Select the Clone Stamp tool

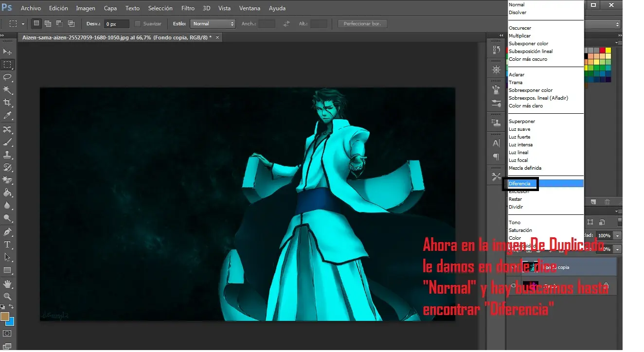(x=7, y=155)
